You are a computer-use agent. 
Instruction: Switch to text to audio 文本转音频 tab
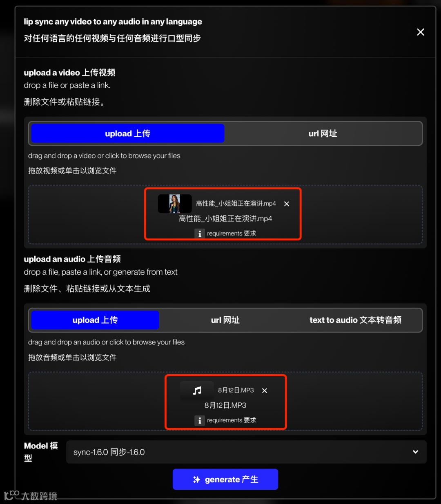(x=355, y=320)
